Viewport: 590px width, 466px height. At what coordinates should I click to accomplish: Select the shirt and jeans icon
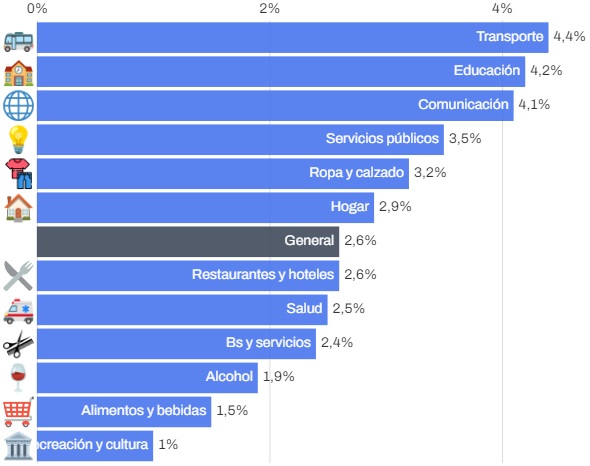[18, 174]
